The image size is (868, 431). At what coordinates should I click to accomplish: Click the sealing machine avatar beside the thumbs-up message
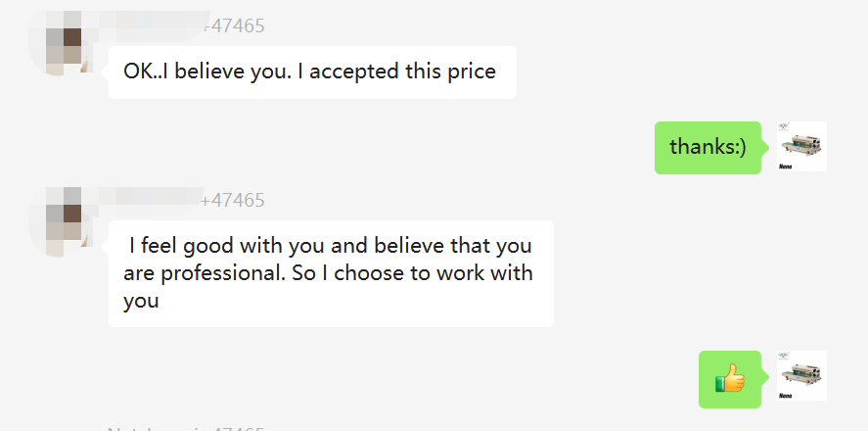point(800,375)
